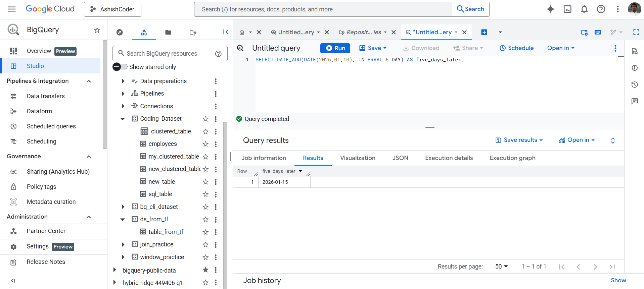Open Execution graph tab

coord(512,158)
